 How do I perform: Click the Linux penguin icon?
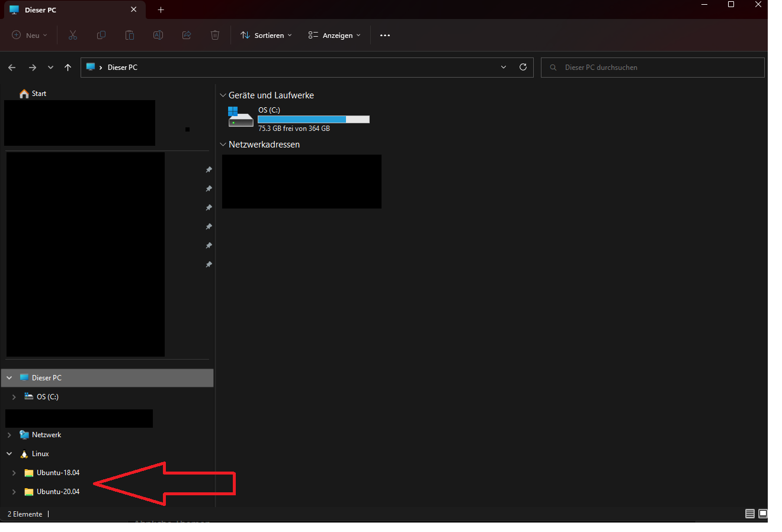24,454
